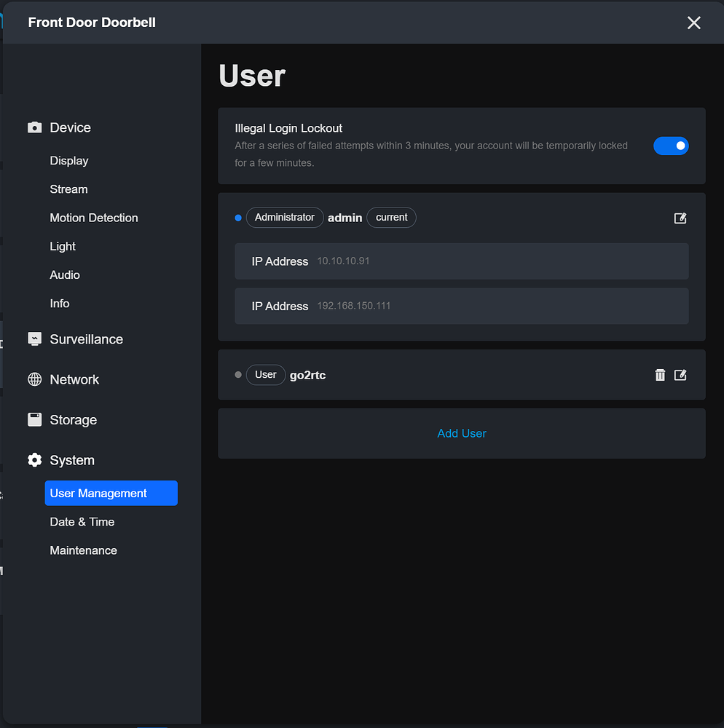The width and height of the screenshot is (724, 728).
Task: Switch to Maintenance settings
Action: point(83,550)
